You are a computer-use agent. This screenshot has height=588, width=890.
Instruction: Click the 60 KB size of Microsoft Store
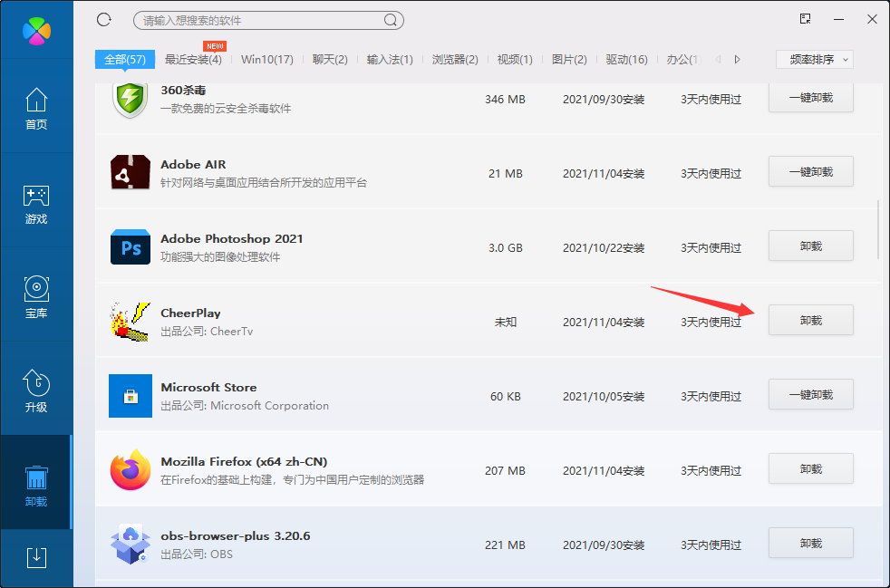[x=505, y=397]
